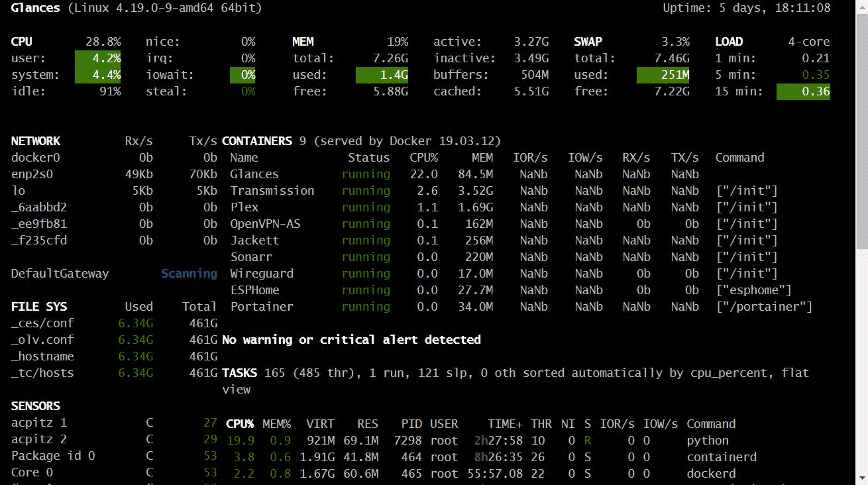Click the cached memory value 5.51G
This screenshot has width=868, height=485.
click(x=531, y=91)
